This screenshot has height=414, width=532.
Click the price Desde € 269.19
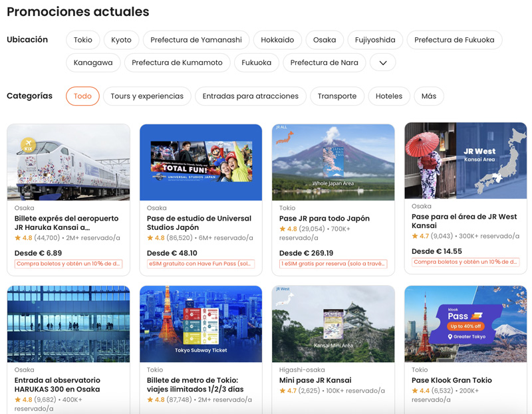tap(306, 253)
